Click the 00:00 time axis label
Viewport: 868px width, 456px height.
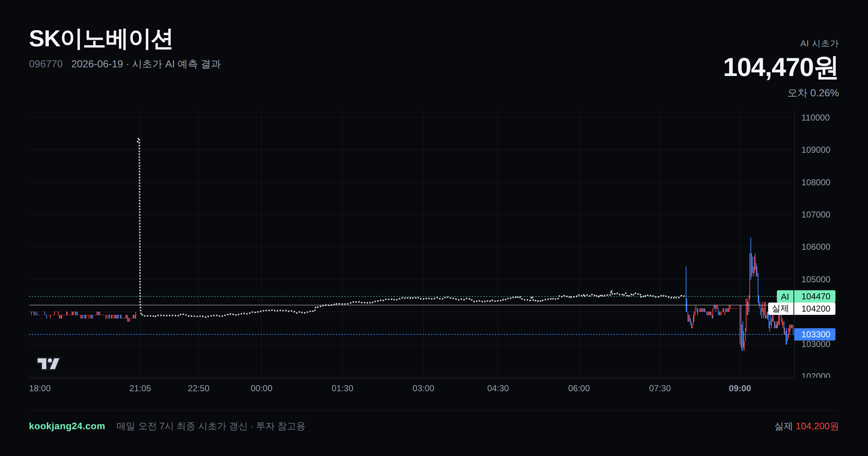coord(261,388)
